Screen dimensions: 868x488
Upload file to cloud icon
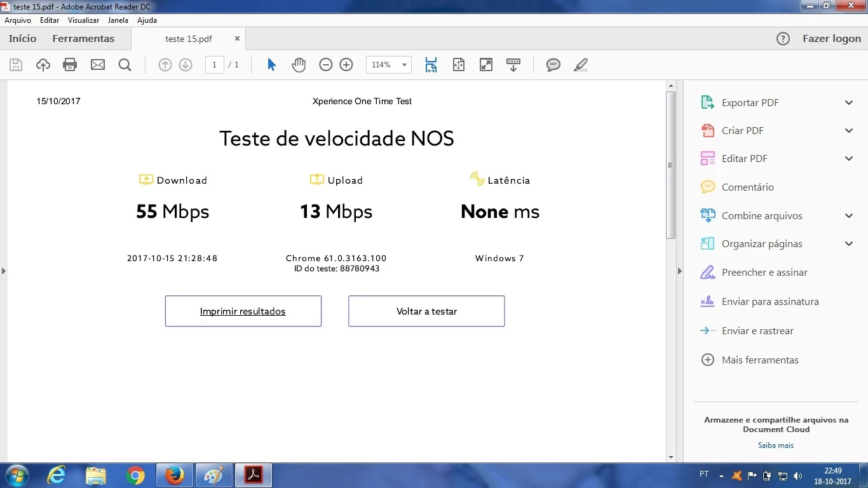point(43,65)
